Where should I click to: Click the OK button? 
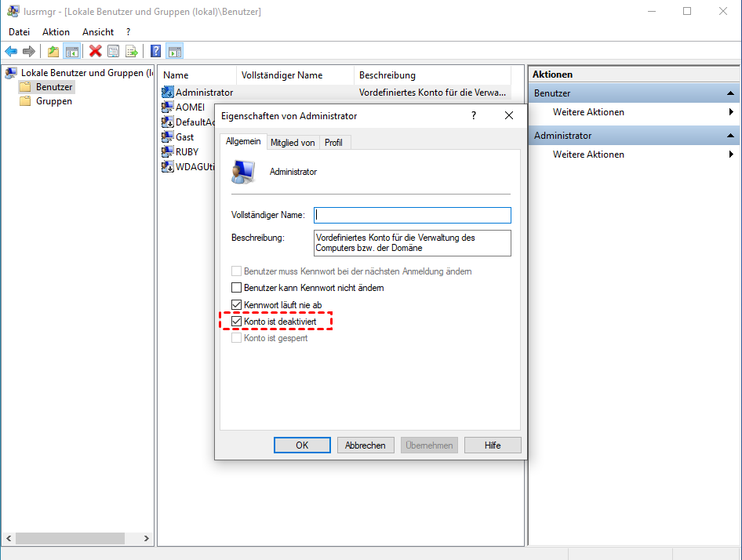pos(302,445)
